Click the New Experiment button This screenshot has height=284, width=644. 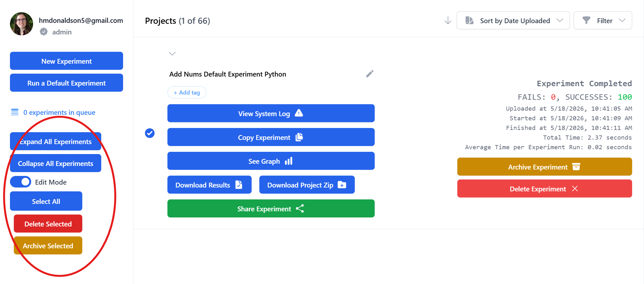click(x=67, y=61)
